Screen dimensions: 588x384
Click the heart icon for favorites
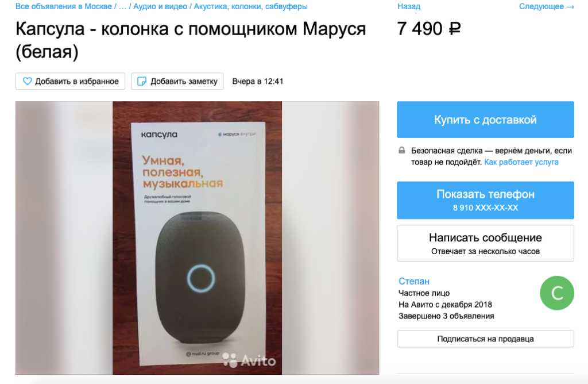[28, 81]
